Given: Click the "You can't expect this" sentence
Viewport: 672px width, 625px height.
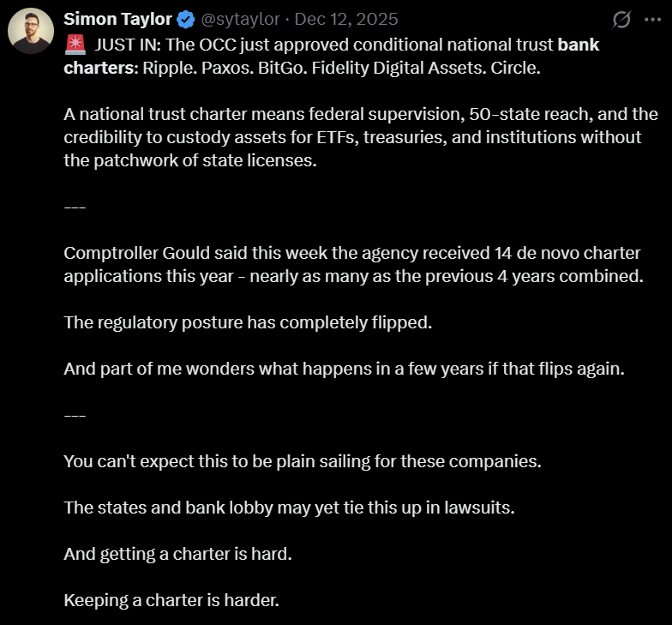Looking at the screenshot, I should pyautogui.click(x=303, y=460).
